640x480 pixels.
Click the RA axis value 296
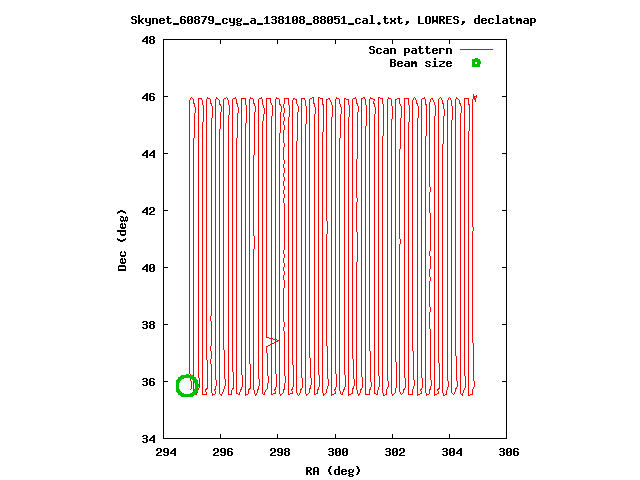tap(223, 452)
